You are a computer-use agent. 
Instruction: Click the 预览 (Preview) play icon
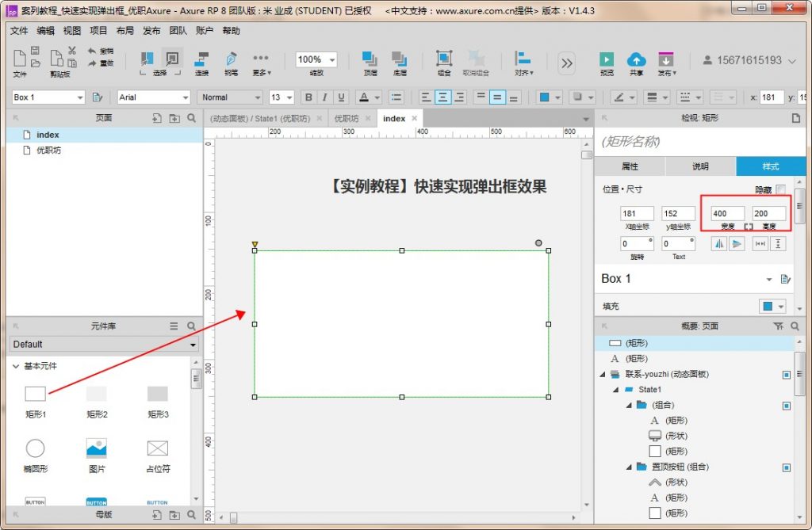click(x=607, y=60)
